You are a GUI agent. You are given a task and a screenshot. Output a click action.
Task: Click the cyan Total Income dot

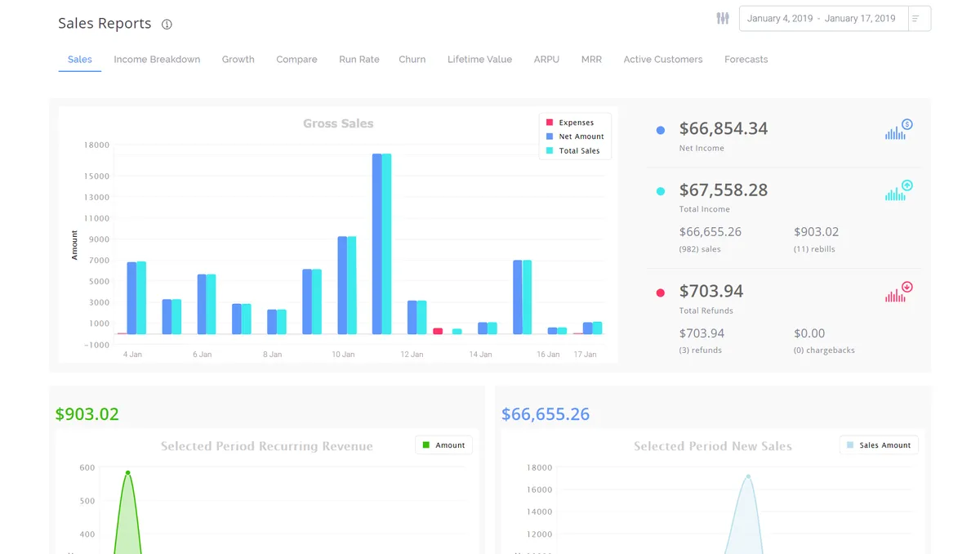click(661, 191)
